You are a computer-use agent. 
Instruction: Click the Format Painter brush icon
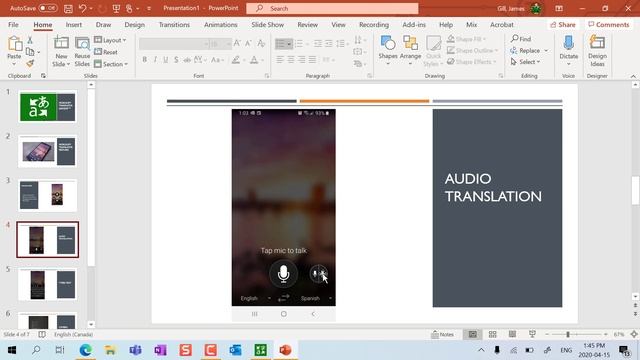click(x=30, y=63)
